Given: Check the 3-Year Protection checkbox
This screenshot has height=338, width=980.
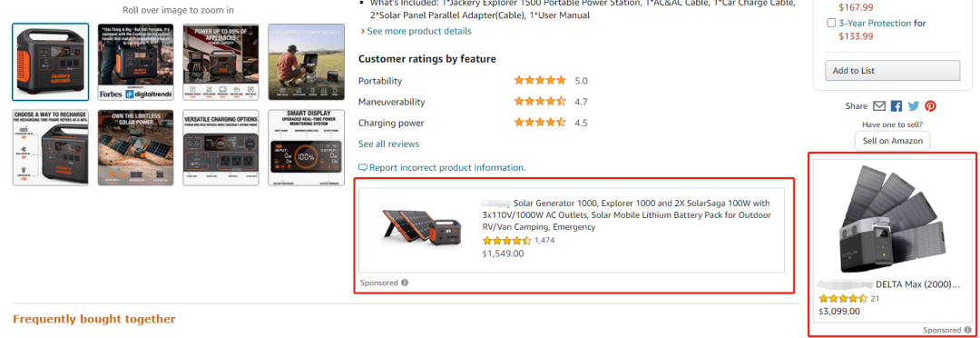Looking at the screenshot, I should pyautogui.click(x=831, y=23).
